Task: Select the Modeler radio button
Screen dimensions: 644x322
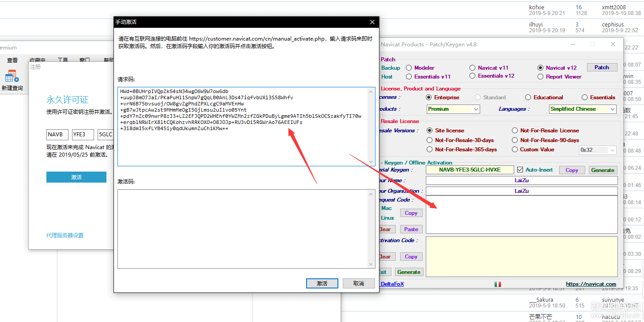Action: [409, 68]
